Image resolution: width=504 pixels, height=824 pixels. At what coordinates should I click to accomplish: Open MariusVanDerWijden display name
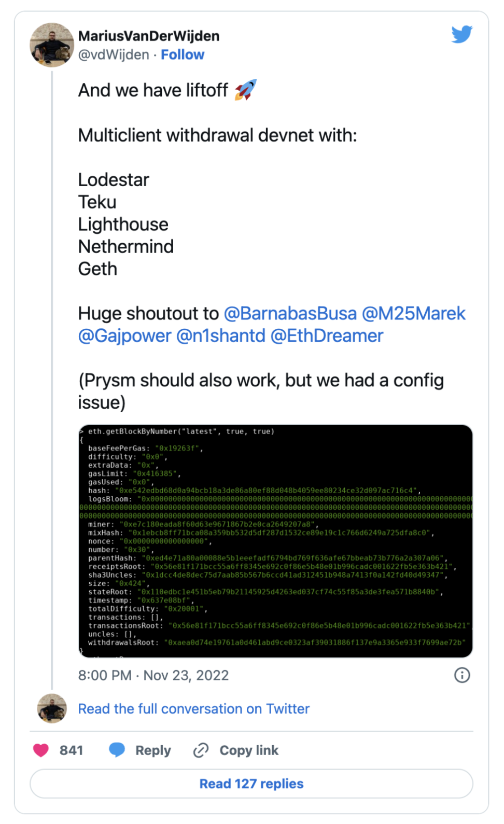tap(149, 36)
